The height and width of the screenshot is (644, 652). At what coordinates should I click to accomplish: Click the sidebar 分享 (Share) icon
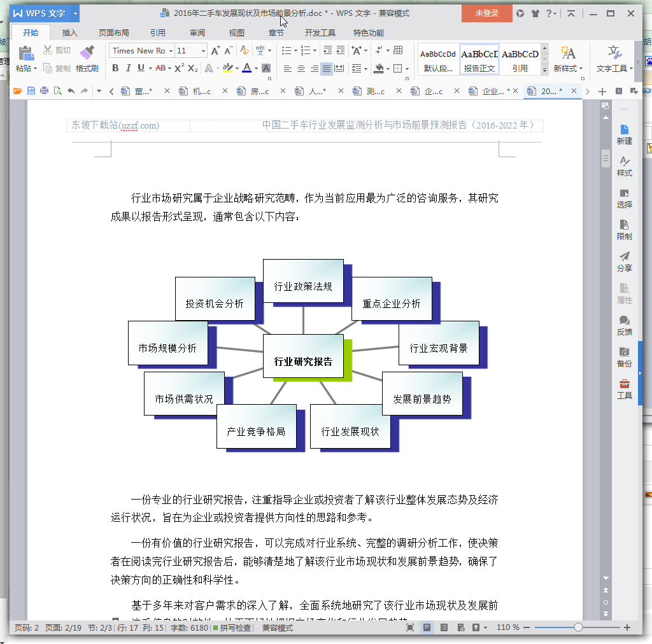pos(624,257)
